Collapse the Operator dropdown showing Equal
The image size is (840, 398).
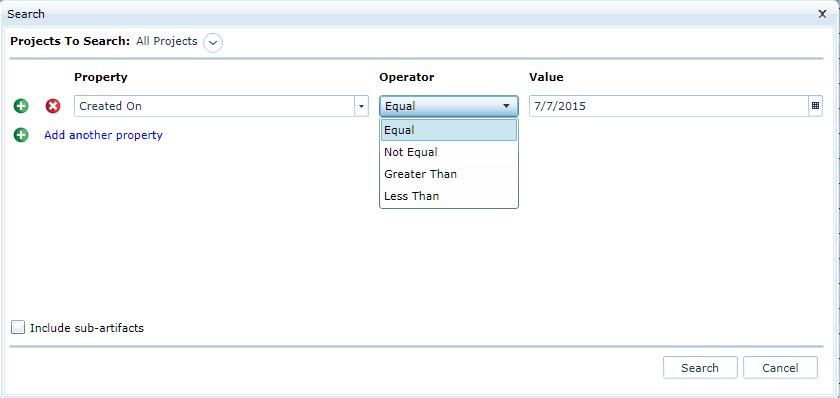pyautogui.click(x=448, y=106)
